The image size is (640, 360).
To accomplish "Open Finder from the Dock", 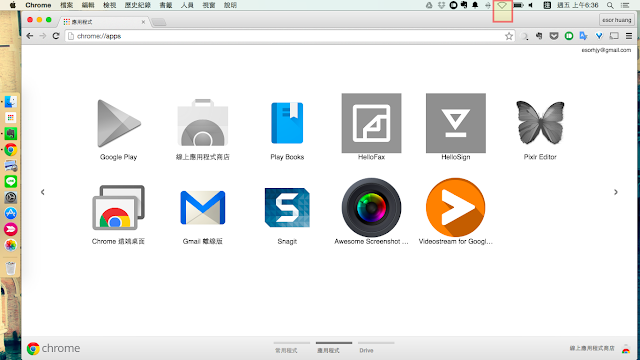I will pyautogui.click(x=11, y=102).
